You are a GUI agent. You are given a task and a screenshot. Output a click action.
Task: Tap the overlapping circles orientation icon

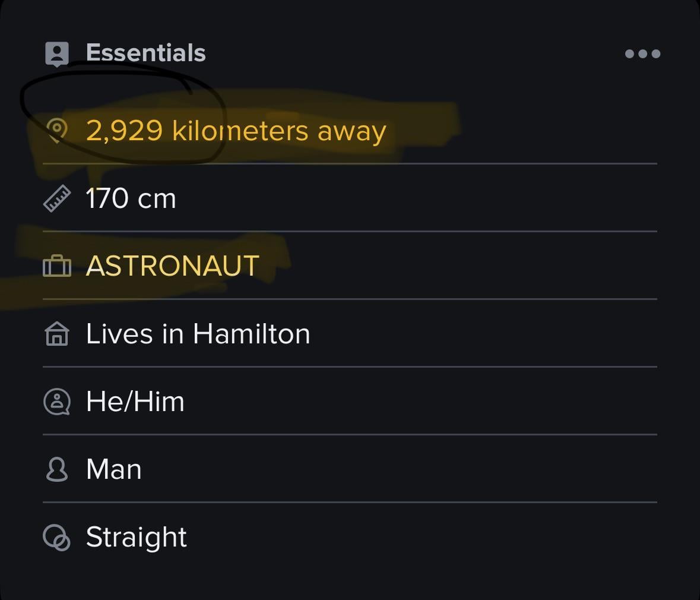pos(57,538)
